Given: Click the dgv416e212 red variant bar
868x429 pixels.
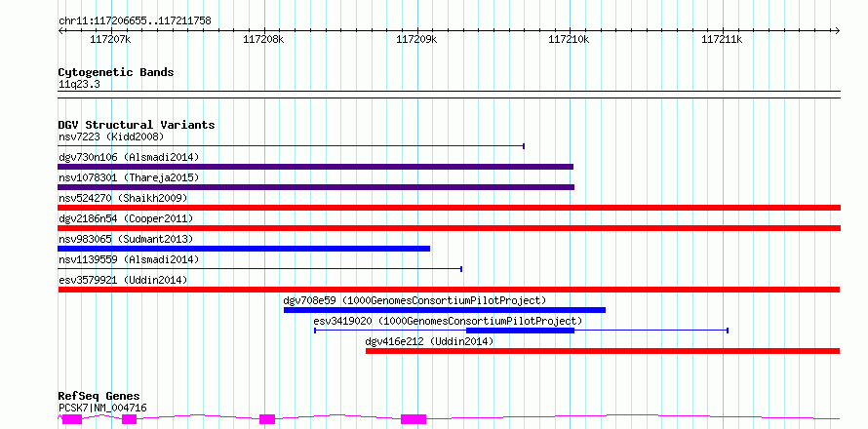Looking at the screenshot, I should click(x=603, y=351).
